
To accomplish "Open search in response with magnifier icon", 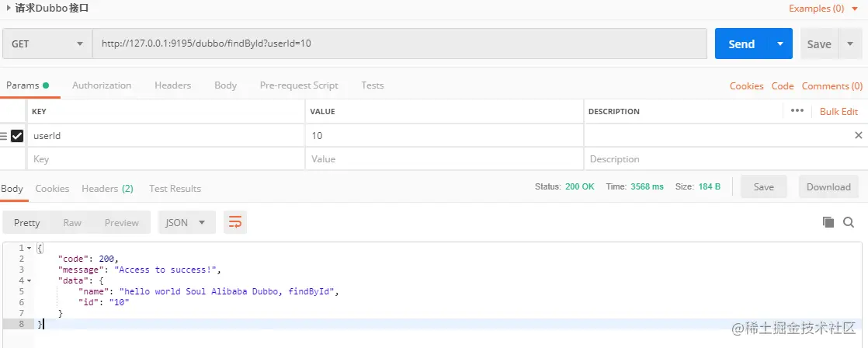I will point(849,223).
